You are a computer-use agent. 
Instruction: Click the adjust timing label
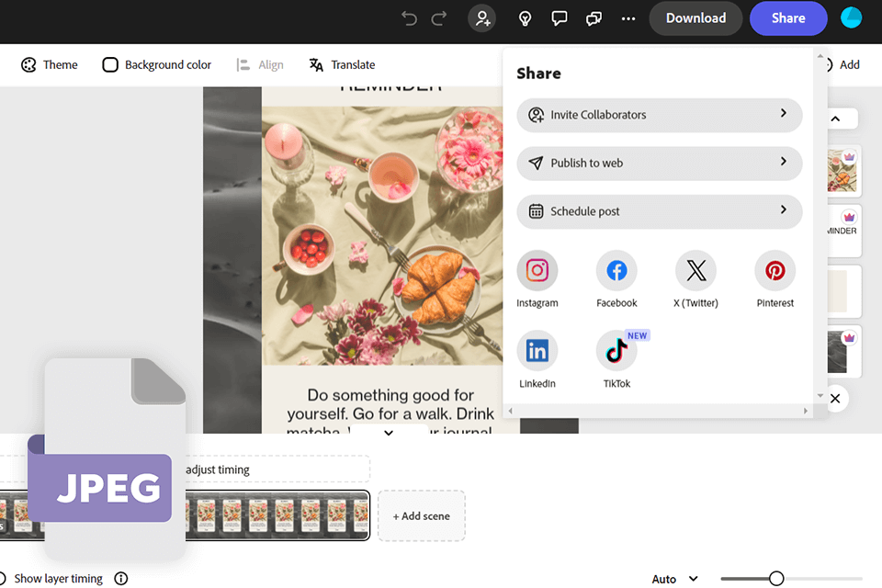[218, 469]
